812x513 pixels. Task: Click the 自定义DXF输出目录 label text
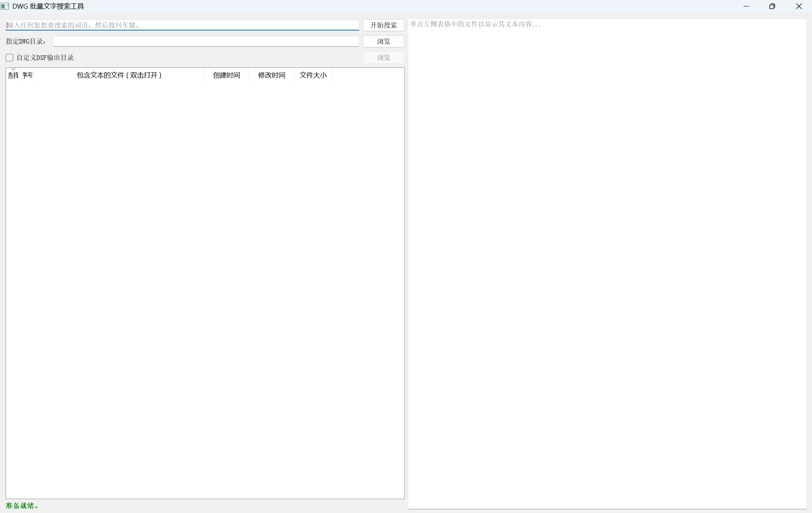(45, 58)
